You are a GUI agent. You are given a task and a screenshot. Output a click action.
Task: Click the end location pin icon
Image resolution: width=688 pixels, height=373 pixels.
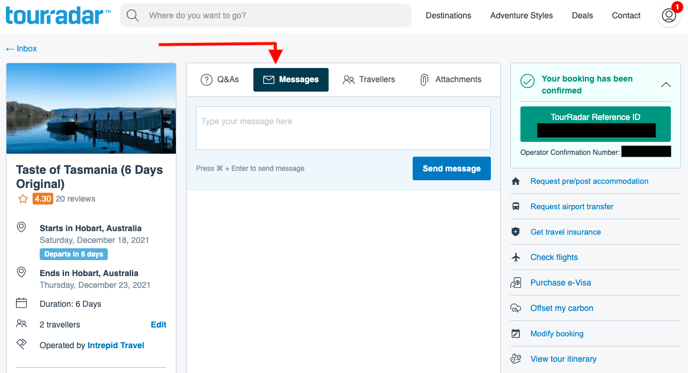21,272
